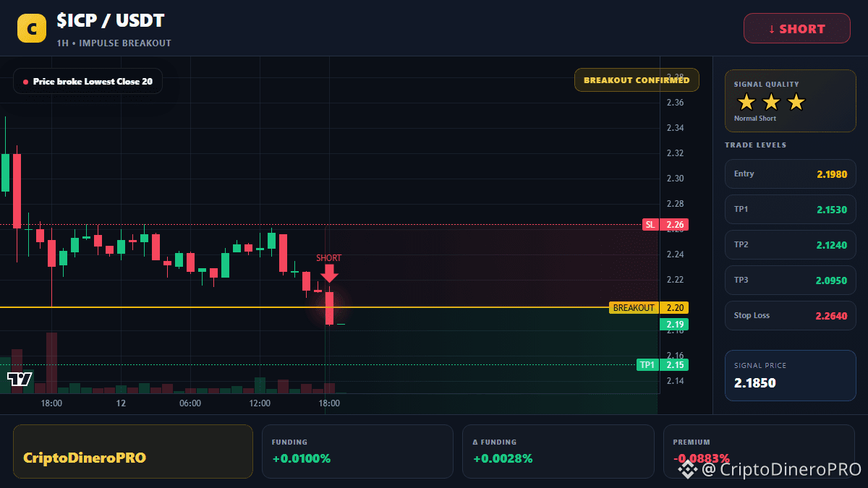The width and height of the screenshot is (868, 488).
Task: Click the 06:00 time axis label
Action: 190,403
